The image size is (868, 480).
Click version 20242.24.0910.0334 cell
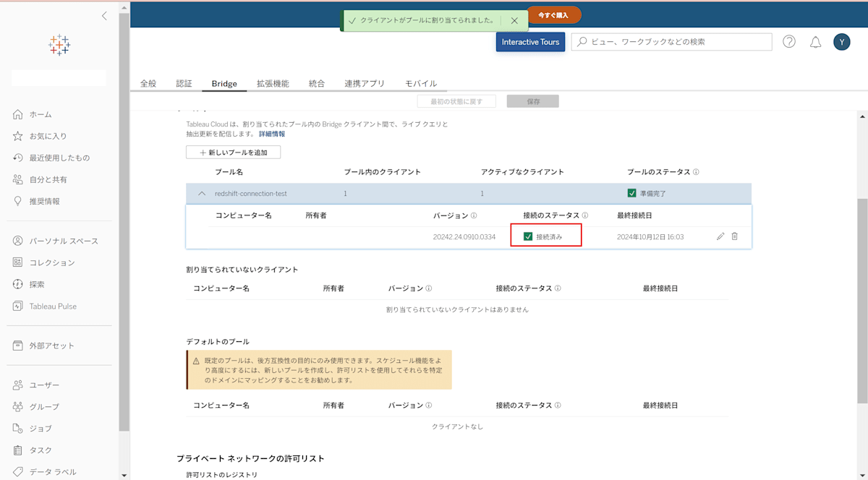pyautogui.click(x=464, y=237)
